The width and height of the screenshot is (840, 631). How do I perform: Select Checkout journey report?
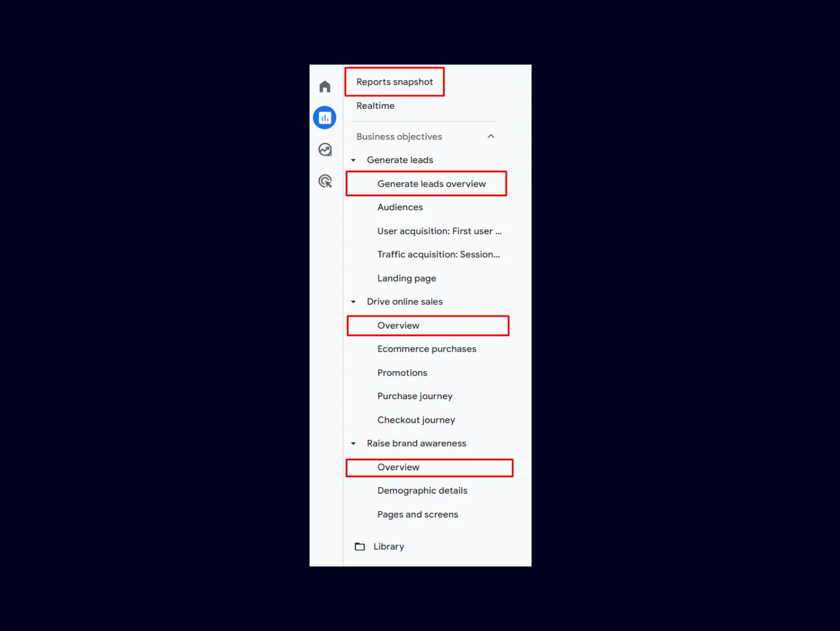click(x=416, y=420)
